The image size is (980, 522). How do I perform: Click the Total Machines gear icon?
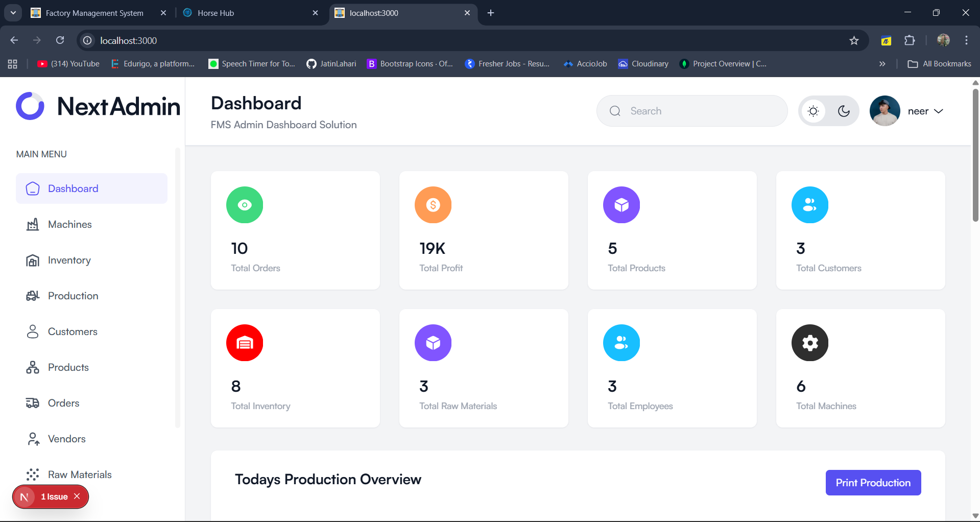pyautogui.click(x=809, y=343)
